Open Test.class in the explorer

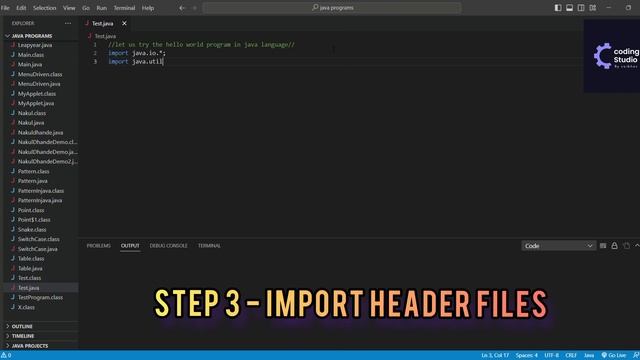point(29,278)
